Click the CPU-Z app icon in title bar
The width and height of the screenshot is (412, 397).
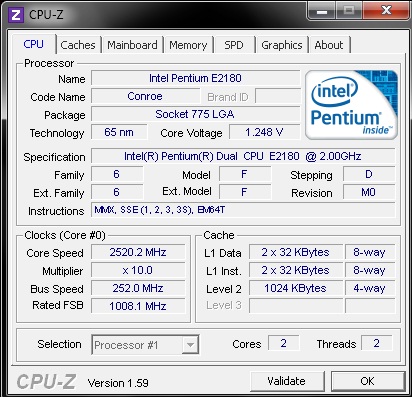(16, 15)
